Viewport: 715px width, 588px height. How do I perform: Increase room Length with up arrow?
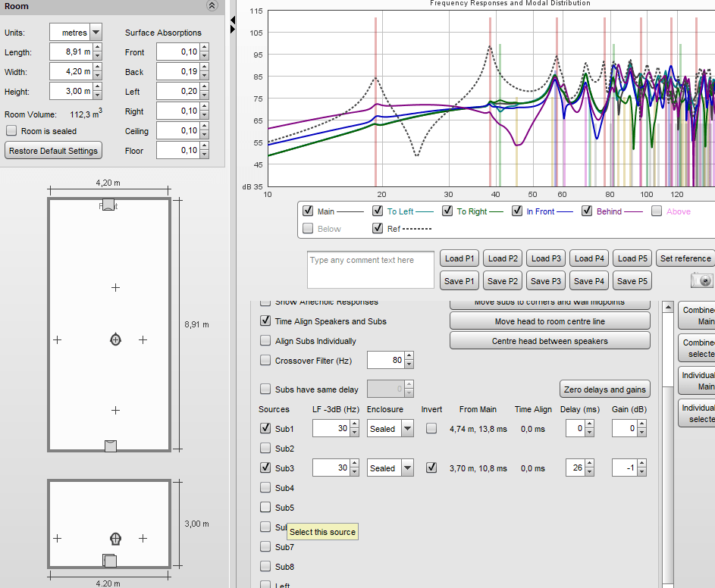click(97, 48)
